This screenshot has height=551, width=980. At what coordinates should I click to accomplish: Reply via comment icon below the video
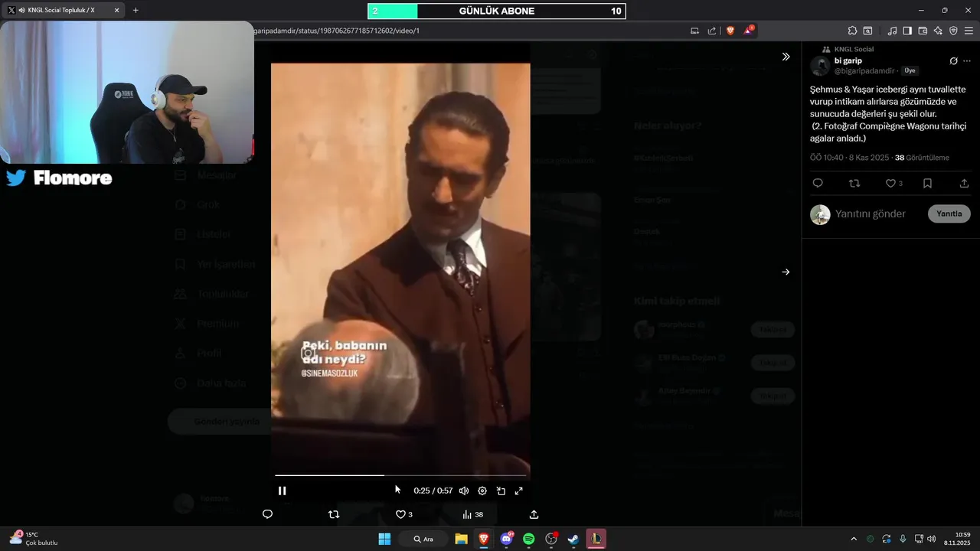point(267,514)
